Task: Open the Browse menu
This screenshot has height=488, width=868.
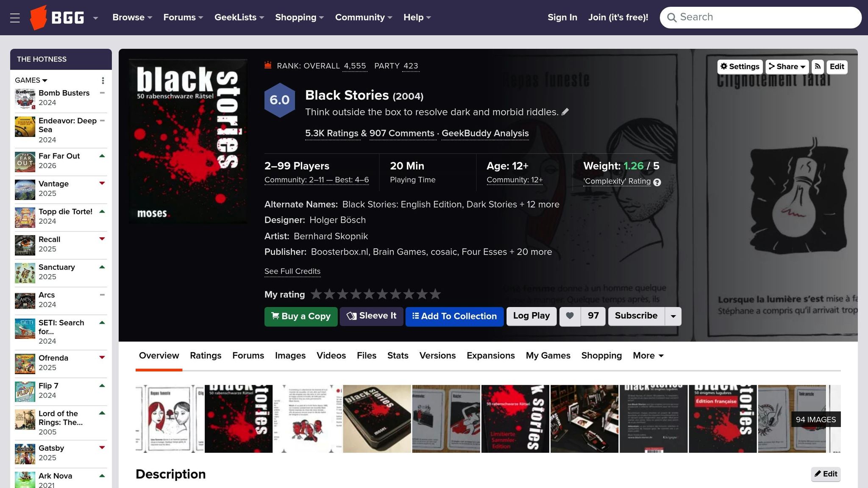Action: [x=132, y=17]
